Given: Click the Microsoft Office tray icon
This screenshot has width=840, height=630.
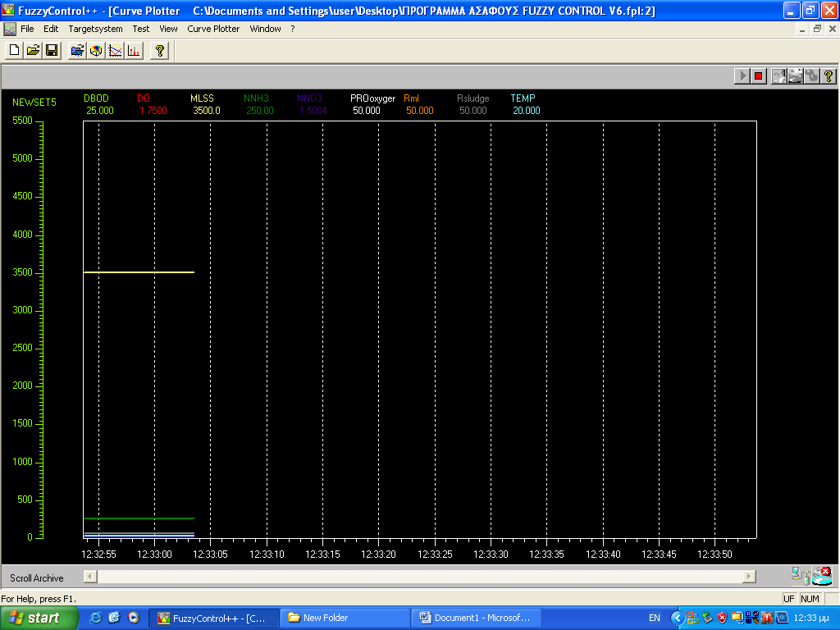Looking at the screenshot, I should 692,619.
